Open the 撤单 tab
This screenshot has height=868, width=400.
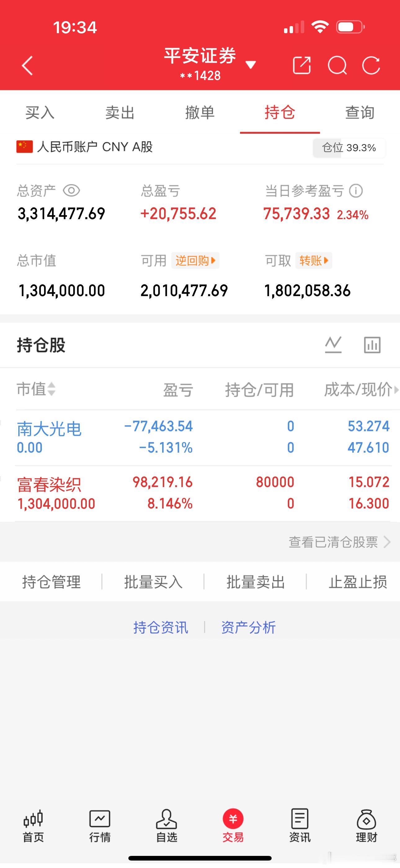coord(200,112)
